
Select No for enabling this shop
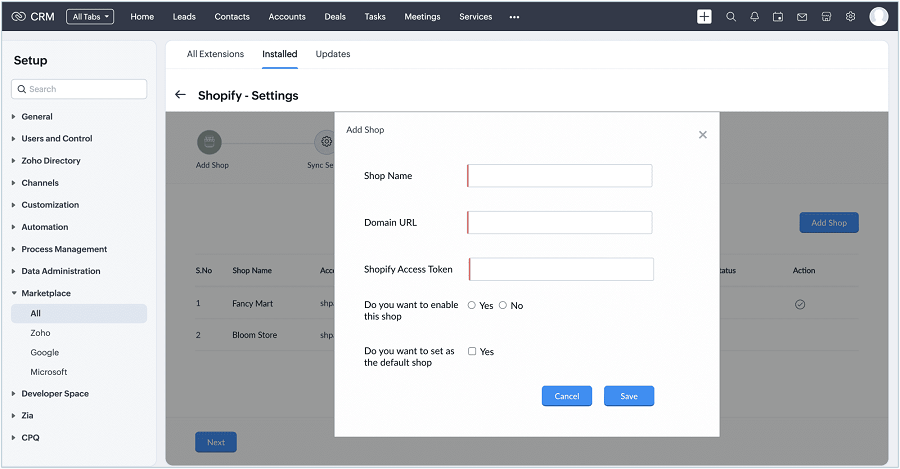pyautogui.click(x=503, y=305)
